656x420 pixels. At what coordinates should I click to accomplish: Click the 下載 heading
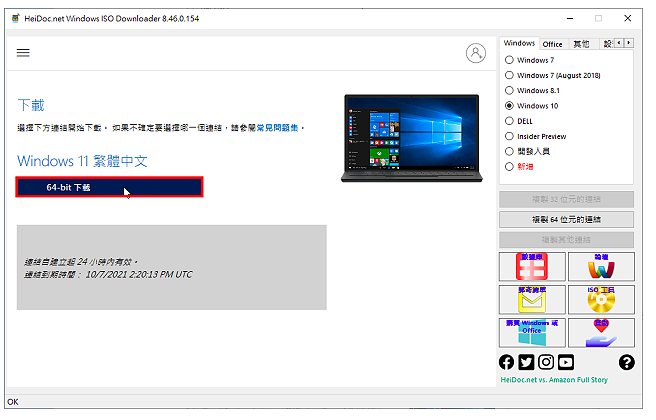point(31,105)
